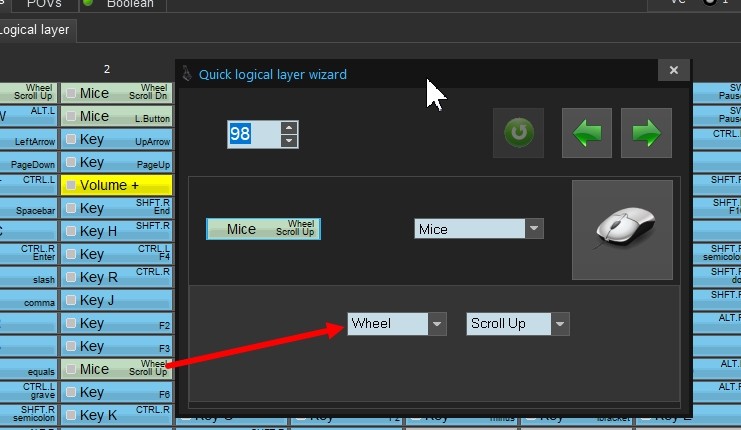Click the green Boolean status indicator
This screenshot has width=741, height=430.
pos(88,3)
